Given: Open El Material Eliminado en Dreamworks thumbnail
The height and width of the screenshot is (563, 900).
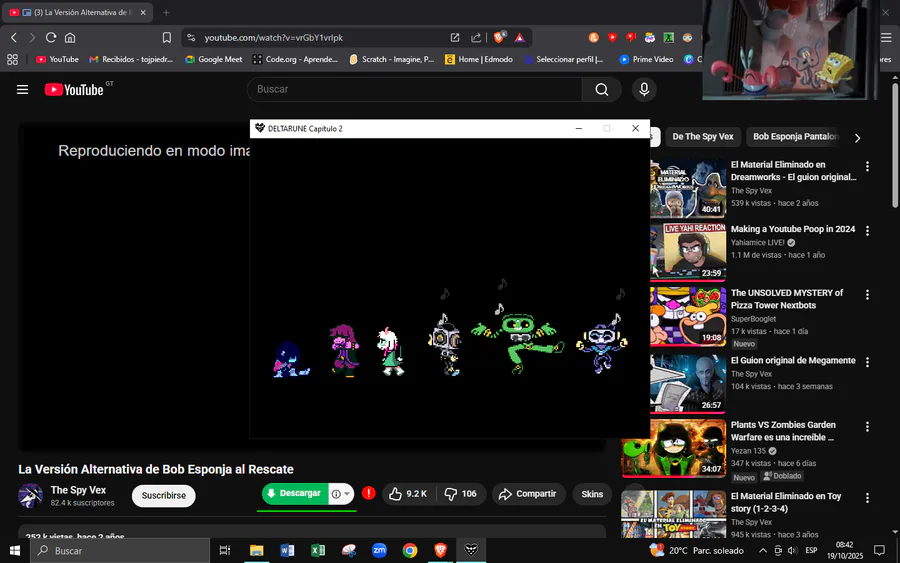Looking at the screenshot, I should 688,189.
